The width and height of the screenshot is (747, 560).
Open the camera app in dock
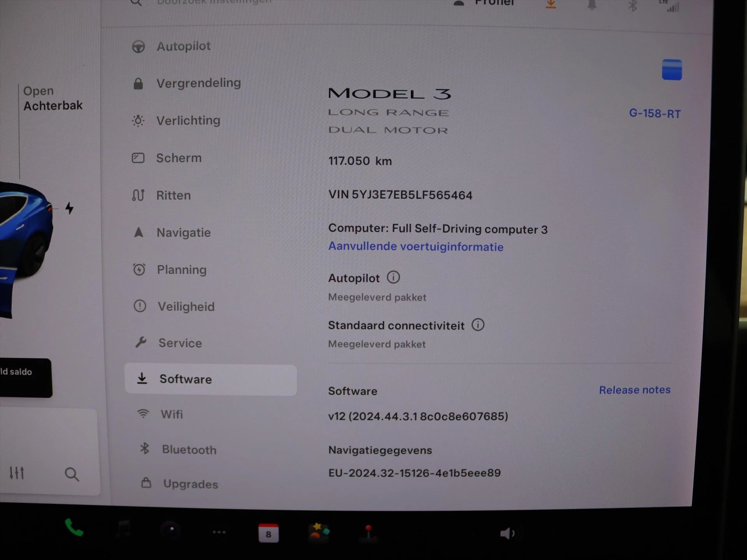coord(171,530)
